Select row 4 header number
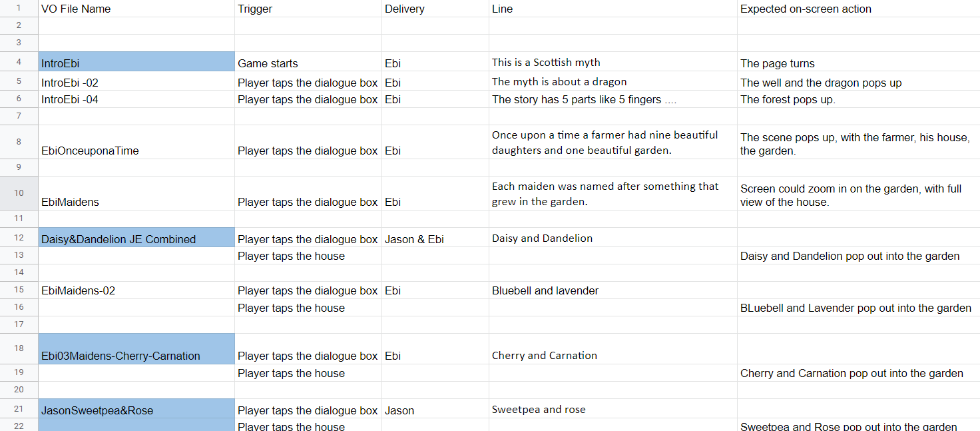Viewport: 980px width, 431px height. (19, 61)
